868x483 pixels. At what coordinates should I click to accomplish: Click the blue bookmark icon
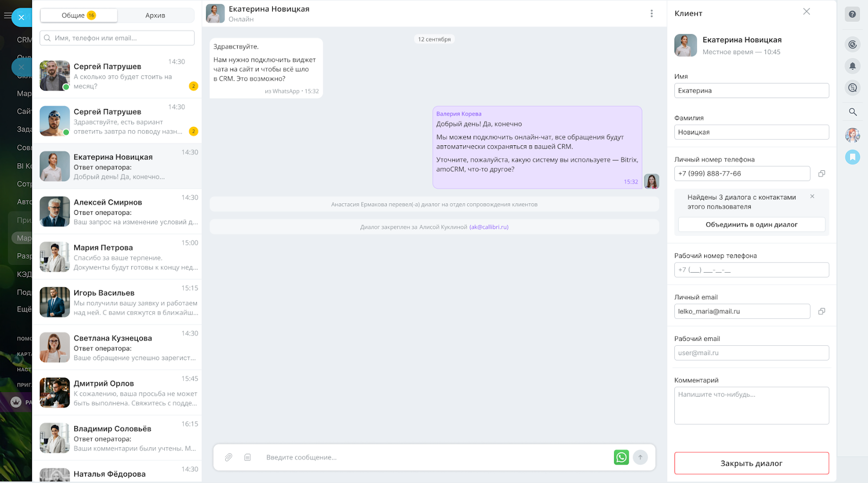852,157
